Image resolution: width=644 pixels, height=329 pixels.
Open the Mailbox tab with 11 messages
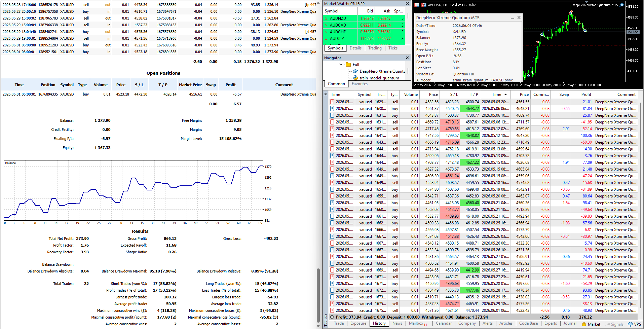click(418, 323)
